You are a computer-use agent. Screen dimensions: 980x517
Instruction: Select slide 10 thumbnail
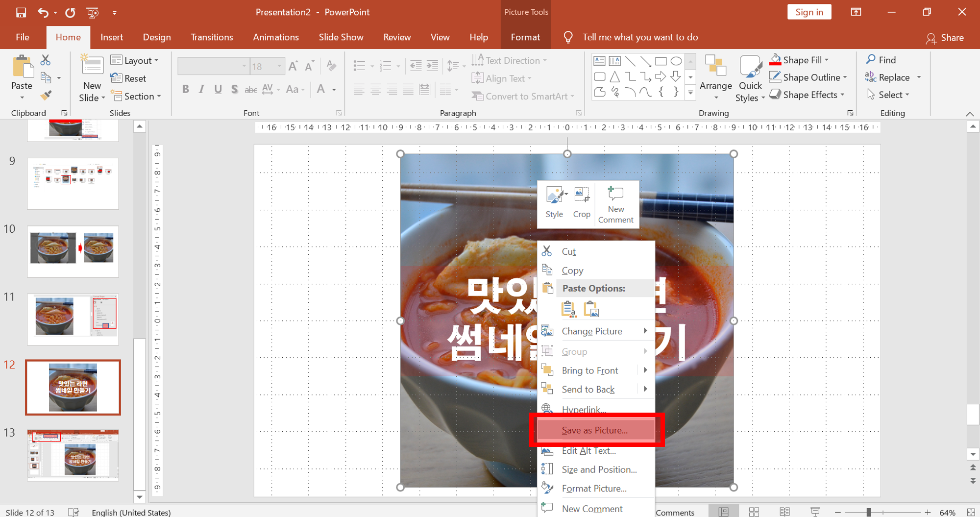(73, 251)
